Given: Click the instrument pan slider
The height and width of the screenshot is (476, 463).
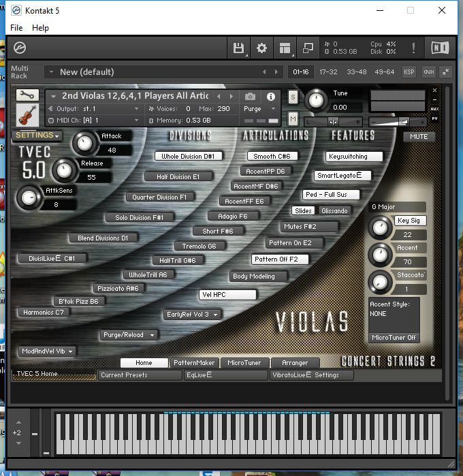Looking at the screenshot, I should pyautogui.click(x=333, y=122).
